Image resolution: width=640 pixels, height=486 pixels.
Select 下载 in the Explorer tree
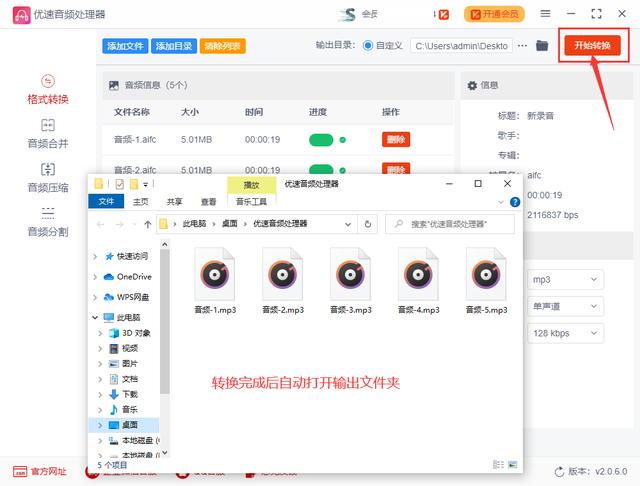tap(130, 394)
